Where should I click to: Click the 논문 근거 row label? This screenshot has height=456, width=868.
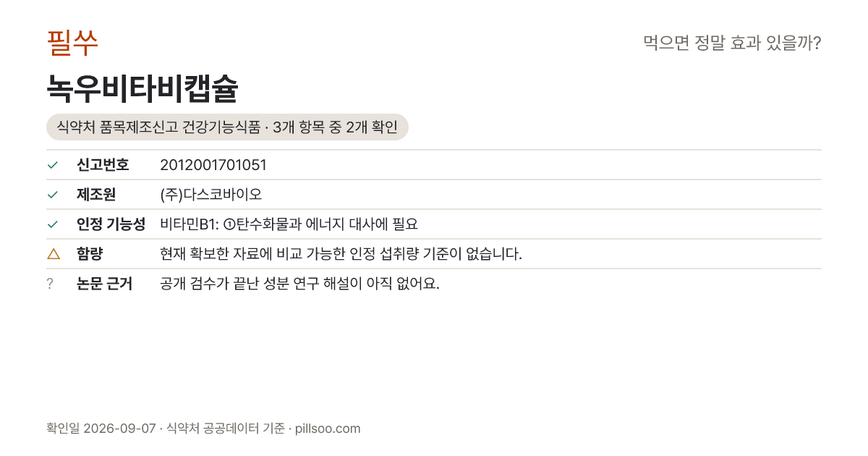coord(104,284)
